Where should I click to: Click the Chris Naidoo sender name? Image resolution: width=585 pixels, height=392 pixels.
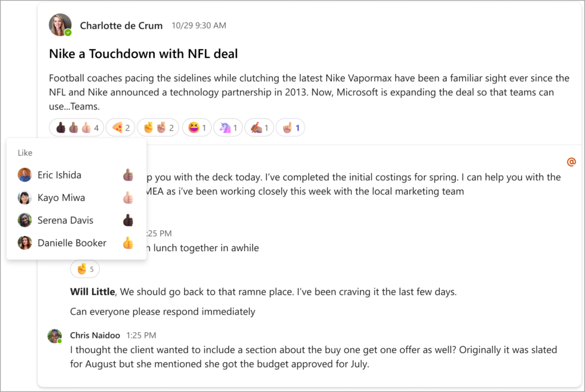pos(95,336)
